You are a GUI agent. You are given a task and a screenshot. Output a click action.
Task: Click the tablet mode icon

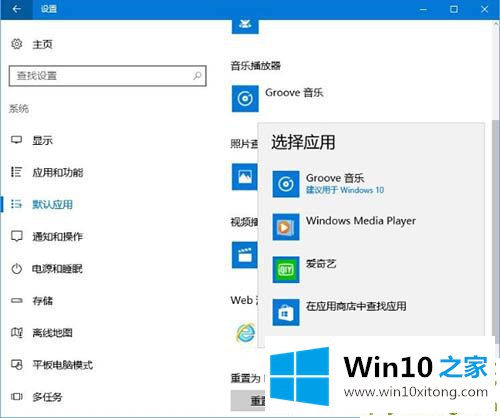point(17,364)
